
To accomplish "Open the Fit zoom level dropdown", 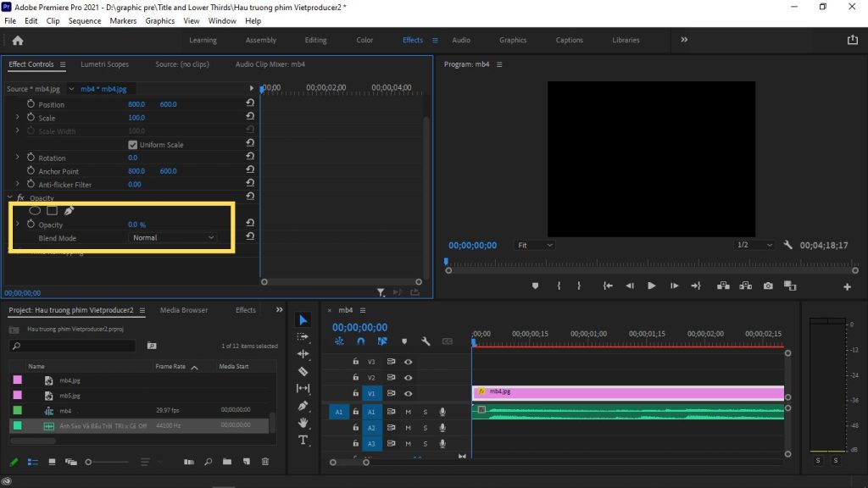I will click(x=535, y=245).
